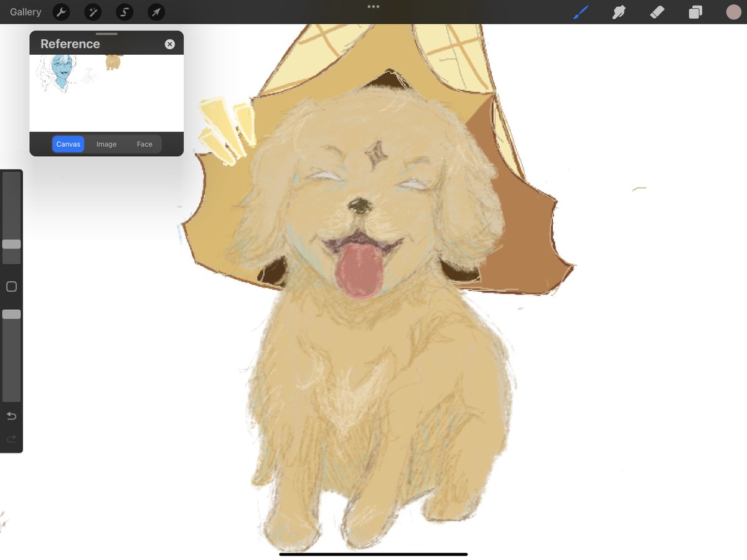The height and width of the screenshot is (560, 747).
Task: Tap the square modify button in sidebar
Action: point(11,287)
